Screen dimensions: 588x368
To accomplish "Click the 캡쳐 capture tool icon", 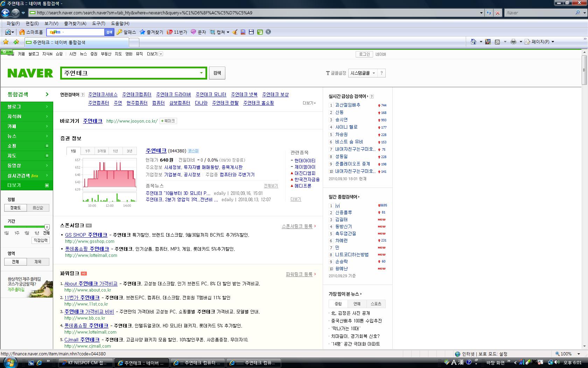I will click(x=212, y=32).
